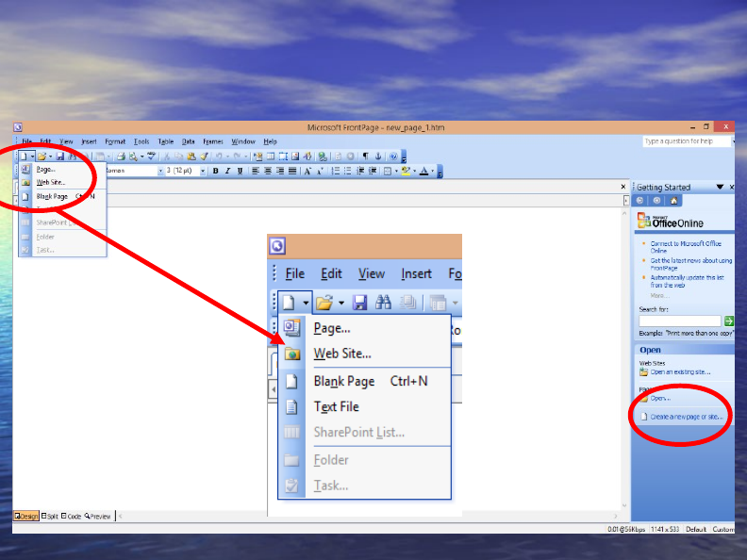747x560 pixels.
Task: Click the Copy icon in the toolbar
Action: [x=179, y=156]
